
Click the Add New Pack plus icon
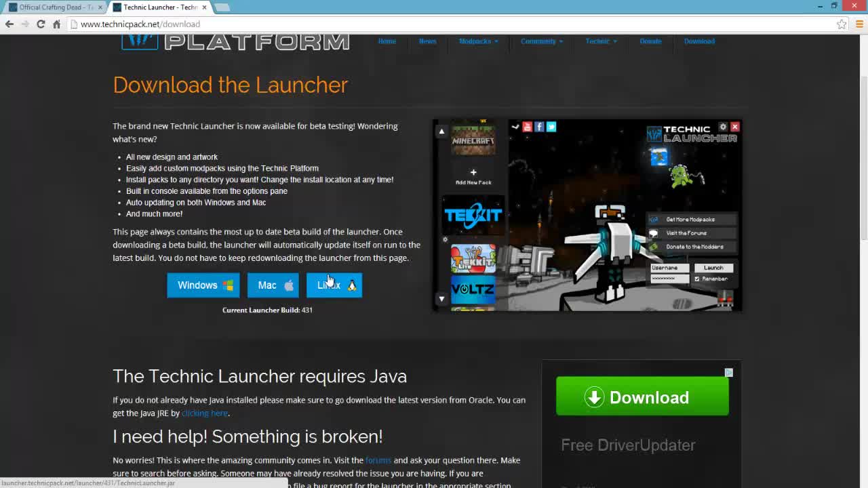473,173
